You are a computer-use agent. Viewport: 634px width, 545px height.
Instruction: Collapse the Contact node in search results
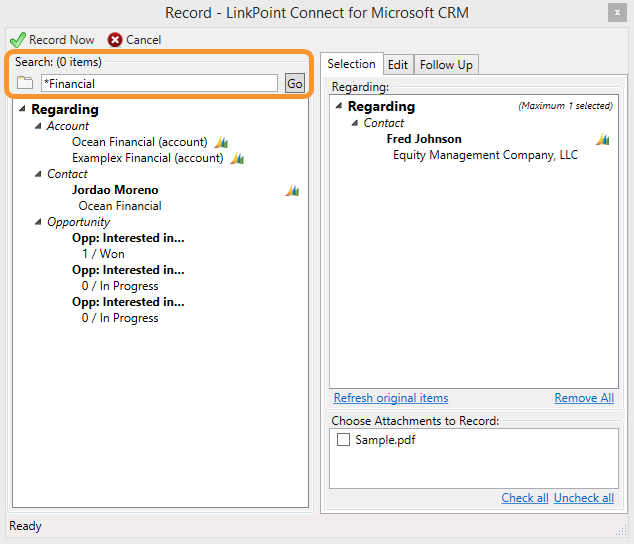point(38,174)
